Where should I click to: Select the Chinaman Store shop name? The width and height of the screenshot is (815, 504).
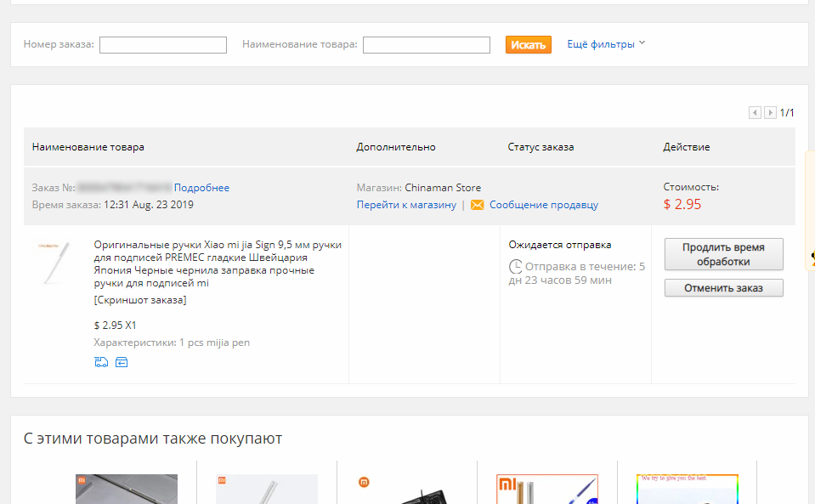pyautogui.click(x=443, y=188)
